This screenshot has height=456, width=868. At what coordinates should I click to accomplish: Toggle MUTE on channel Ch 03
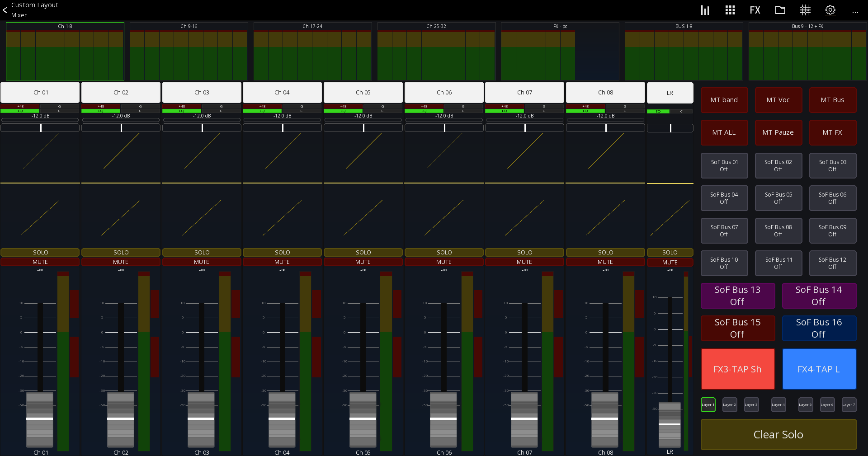pos(202,262)
